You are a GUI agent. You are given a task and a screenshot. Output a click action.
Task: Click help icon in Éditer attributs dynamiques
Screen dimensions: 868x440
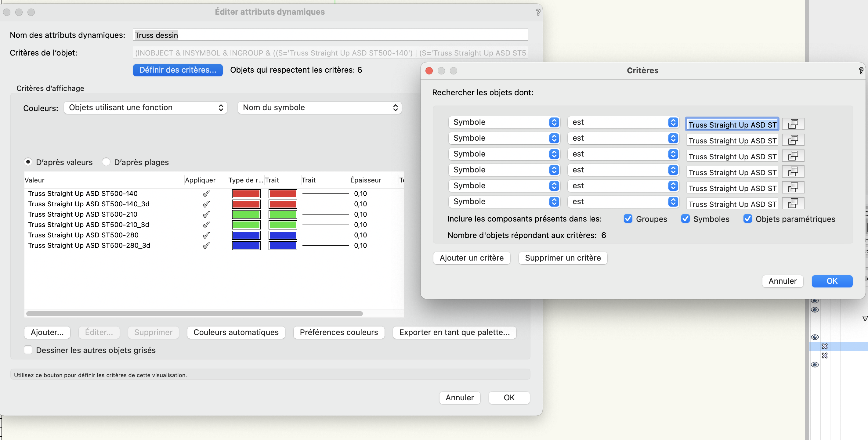pos(538,12)
